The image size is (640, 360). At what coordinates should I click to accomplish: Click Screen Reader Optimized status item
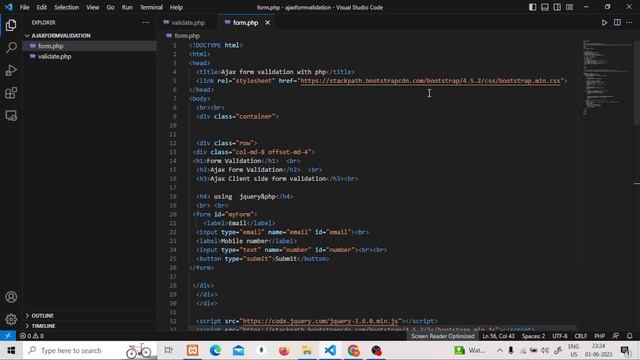click(x=442, y=336)
